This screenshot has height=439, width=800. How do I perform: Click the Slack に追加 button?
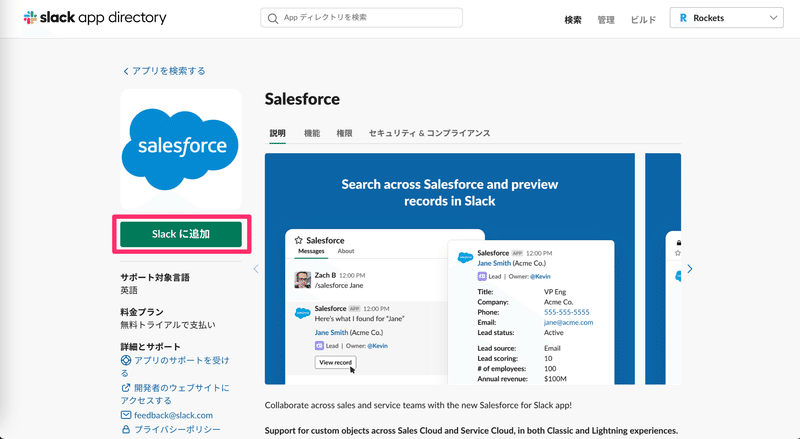[x=181, y=234]
